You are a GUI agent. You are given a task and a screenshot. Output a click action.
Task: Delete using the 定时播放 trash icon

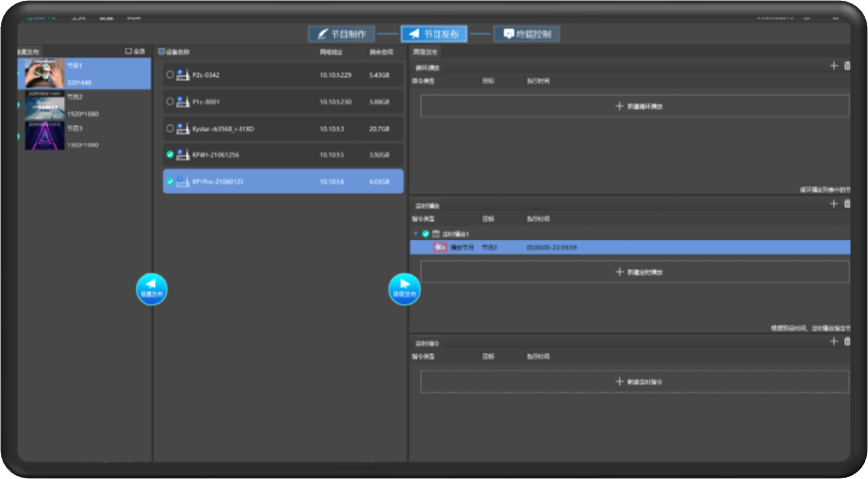pyautogui.click(x=847, y=204)
